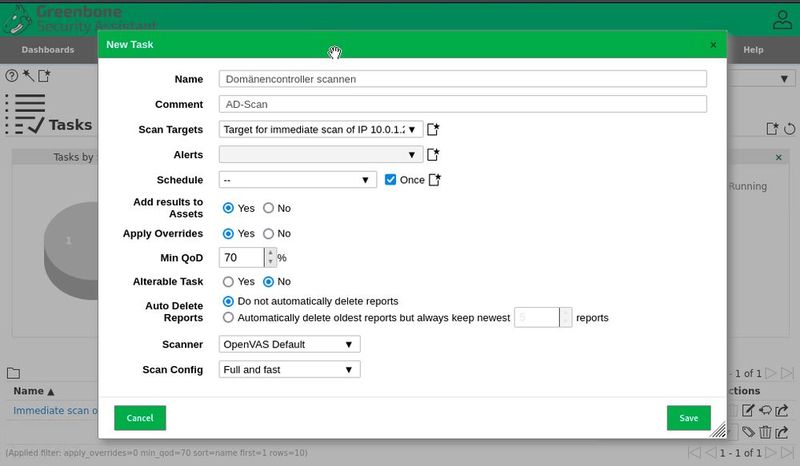
Task: Open the user account icon in header
Action: pyautogui.click(x=782, y=19)
